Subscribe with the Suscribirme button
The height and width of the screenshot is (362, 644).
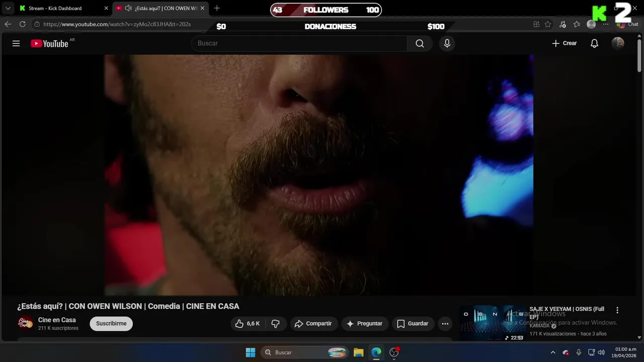coord(111,324)
